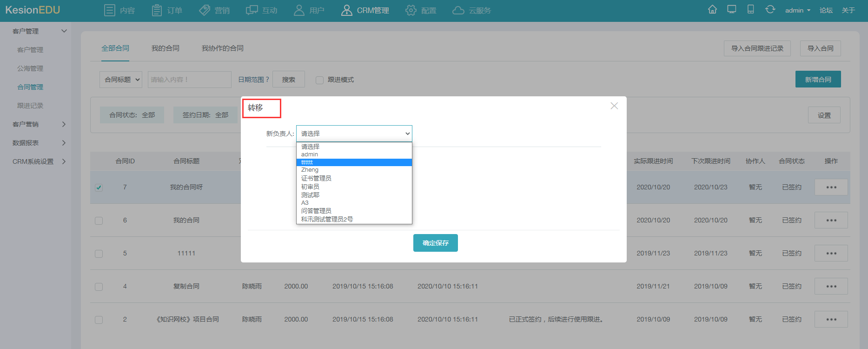Image resolution: width=868 pixels, height=349 pixels.
Task: Open the 用户 user icon
Action: tap(299, 10)
